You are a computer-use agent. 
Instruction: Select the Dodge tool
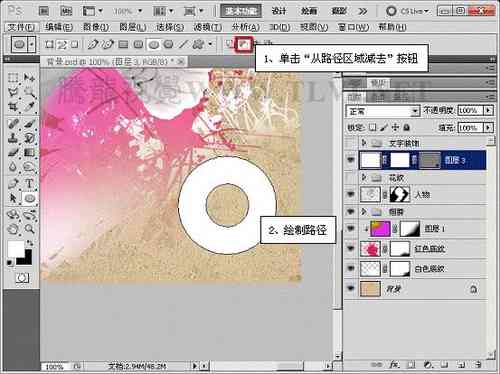(x=29, y=167)
